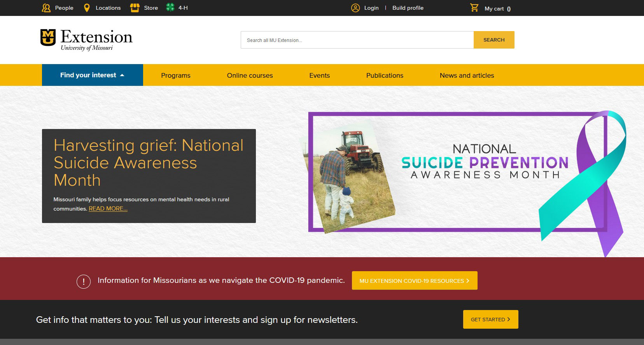Click the Harvesting grief headline
This screenshot has height=345, width=644.
[149, 163]
